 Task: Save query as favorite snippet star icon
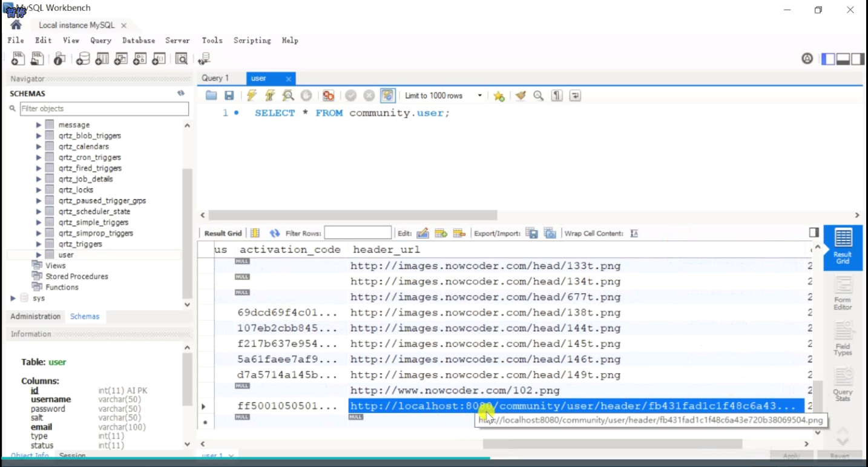(499, 96)
